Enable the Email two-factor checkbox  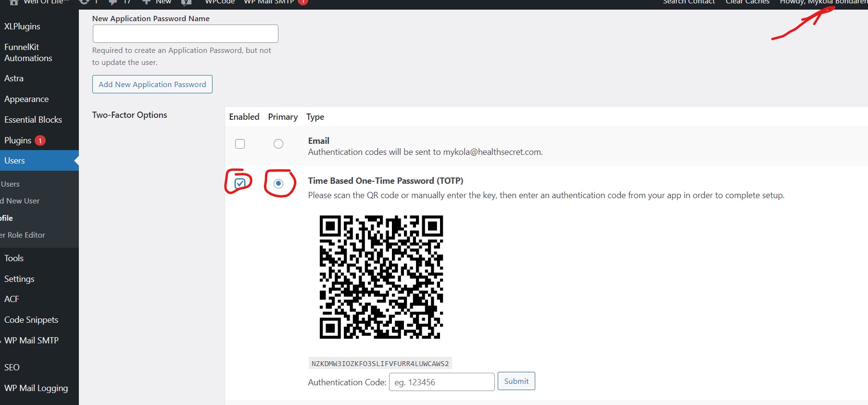click(240, 144)
